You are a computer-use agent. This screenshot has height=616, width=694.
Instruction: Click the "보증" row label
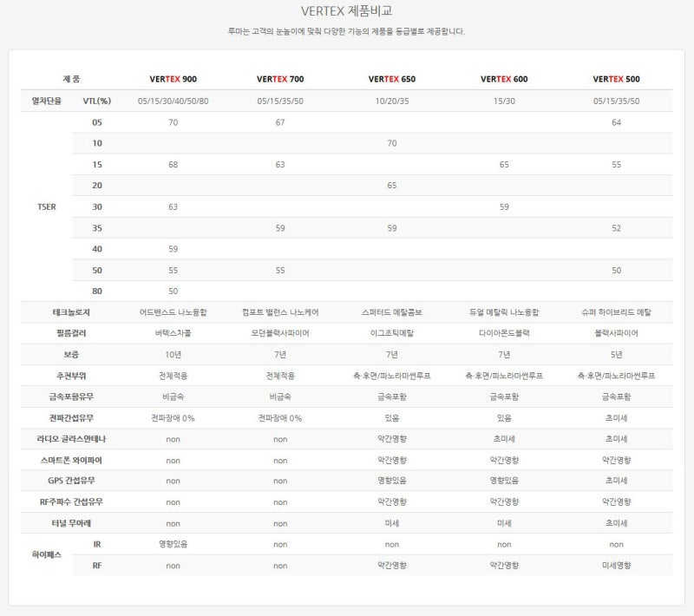[x=71, y=355]
